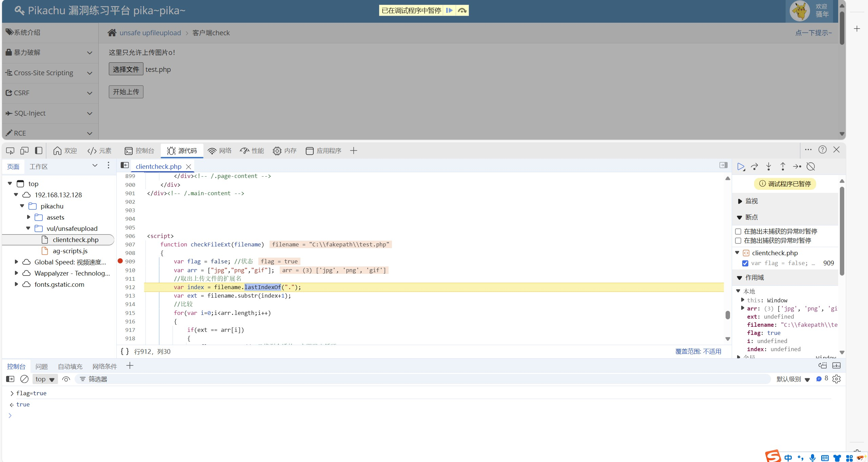Resume from page paused overlay
The height and width of the screenshot is (462, 868).
pyautogui.click(x=449, y=11)
